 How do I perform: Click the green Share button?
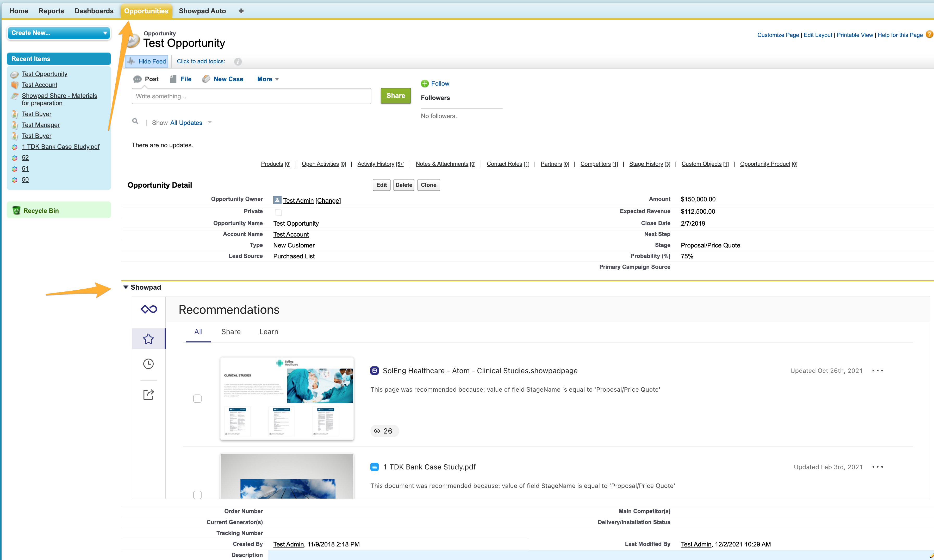395,96
